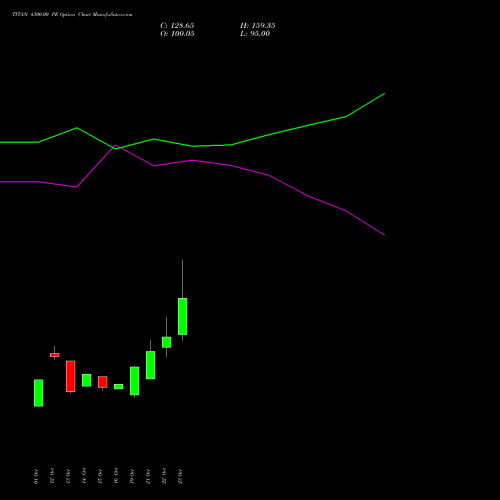
Task: Click the green candle above 19 Oct
Action: [135, 381]
